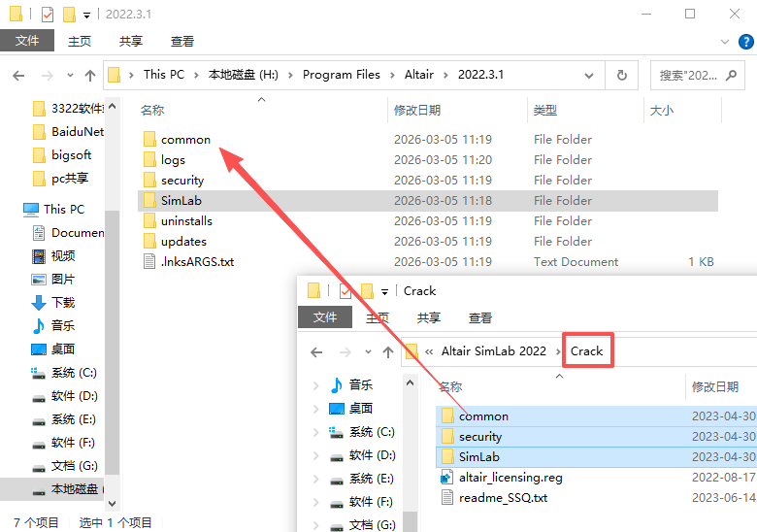Expand the ribbon with chevron arrow
This screenshot has height=532, width=757.
coord(723,42)
